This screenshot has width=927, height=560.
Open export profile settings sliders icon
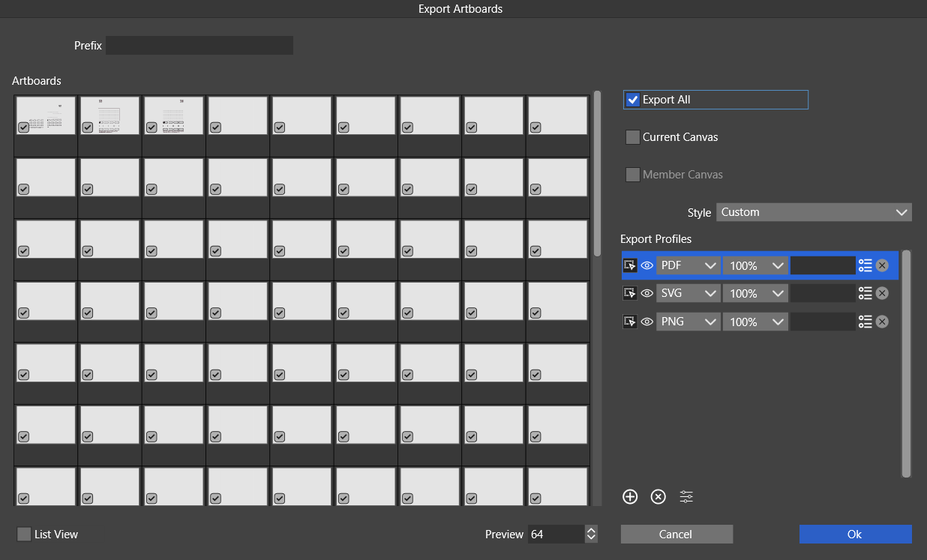point(686,496)
